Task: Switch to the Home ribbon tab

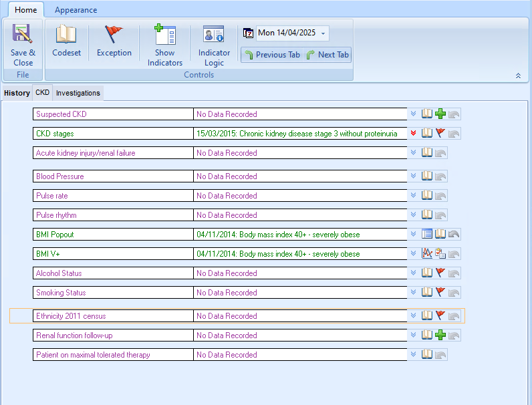Action: 26,10
